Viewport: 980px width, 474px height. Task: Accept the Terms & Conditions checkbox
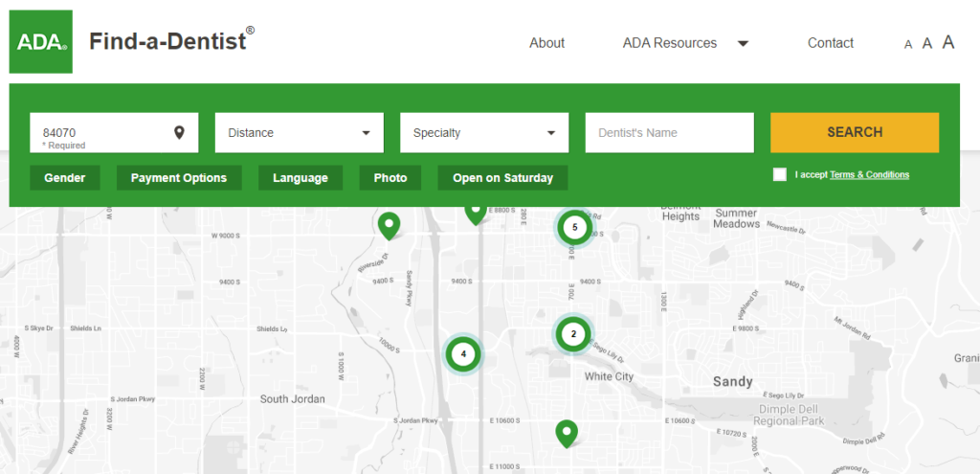point(779,174)
